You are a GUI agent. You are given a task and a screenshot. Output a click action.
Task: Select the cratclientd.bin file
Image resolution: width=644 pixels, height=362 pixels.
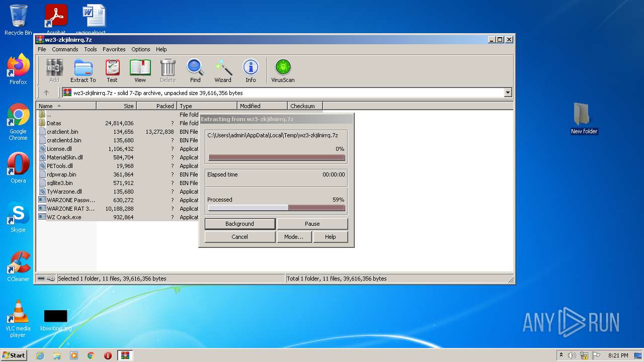click(118, 140)
